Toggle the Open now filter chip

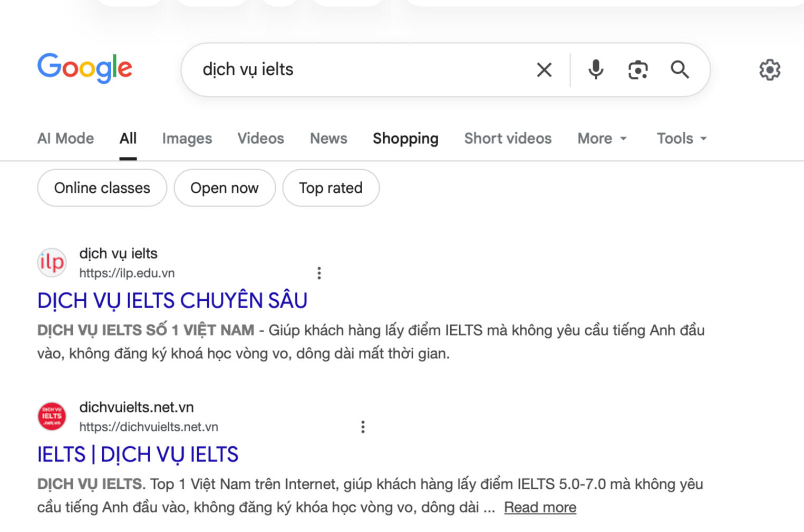point(225,188)
